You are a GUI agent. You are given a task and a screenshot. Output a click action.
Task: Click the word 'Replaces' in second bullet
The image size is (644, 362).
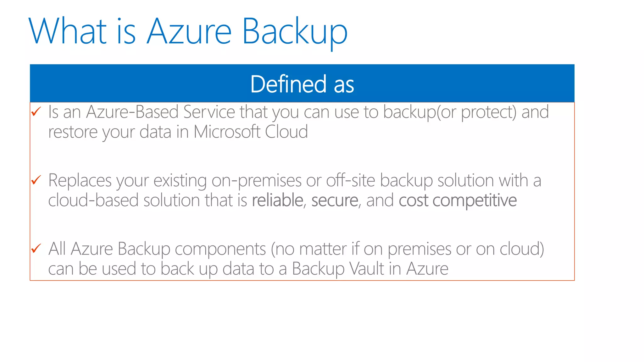(x=80, y=180)
